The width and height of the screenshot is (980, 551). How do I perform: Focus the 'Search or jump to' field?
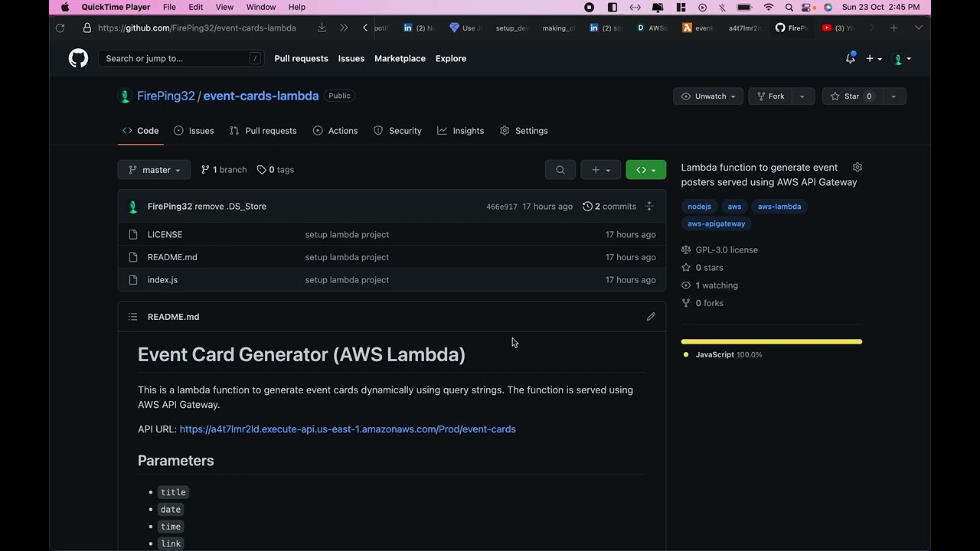coord(181,58)
